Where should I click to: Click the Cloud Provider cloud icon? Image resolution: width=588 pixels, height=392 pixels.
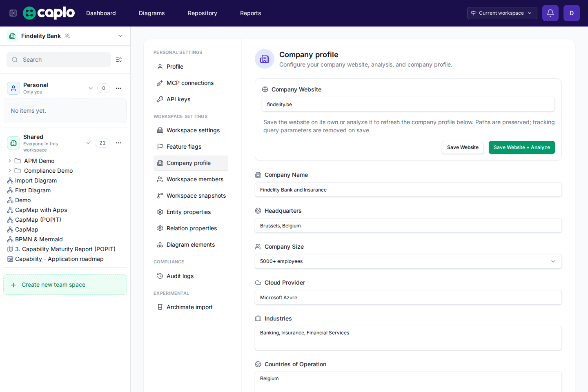click(258, 283)
